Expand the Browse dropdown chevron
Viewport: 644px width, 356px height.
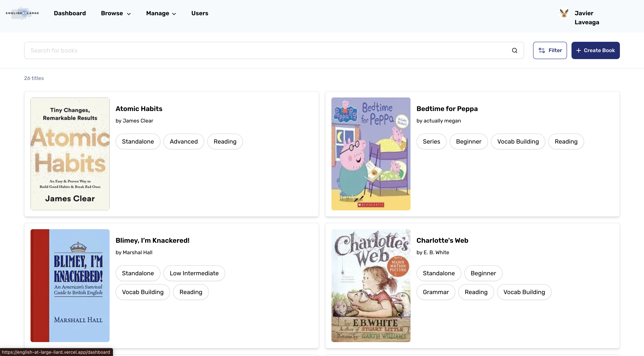click(129, 14)
